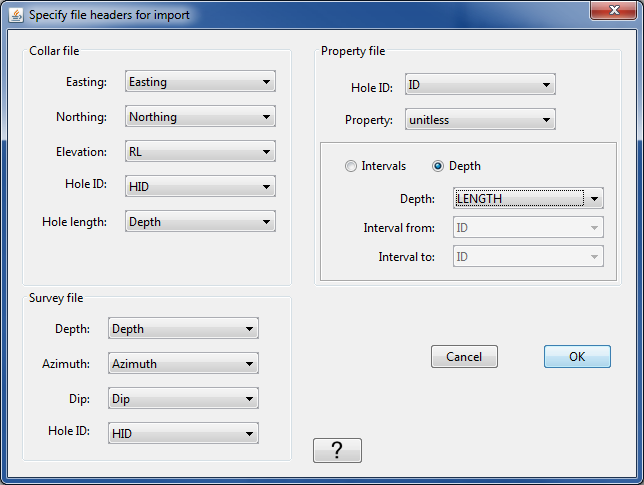Click the Property file group label
The width and height of the screenshot is (644, 485).
(x=353, y=51)
